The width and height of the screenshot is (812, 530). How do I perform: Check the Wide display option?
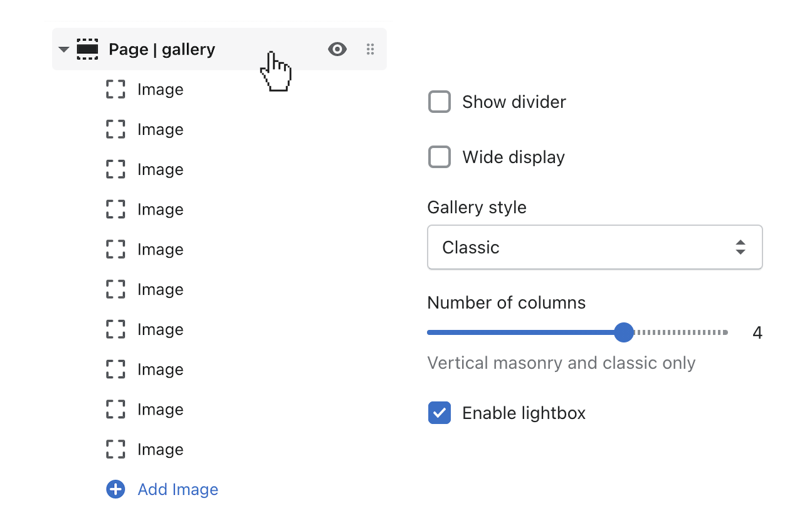(440, 157)
